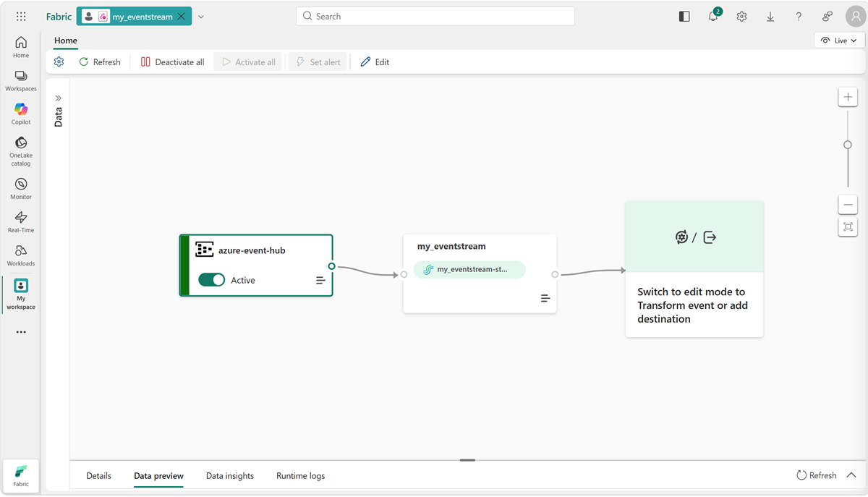Viewport: 868px width, 497px height.
Task: Open the user account avatar
Action: (856, 16)
